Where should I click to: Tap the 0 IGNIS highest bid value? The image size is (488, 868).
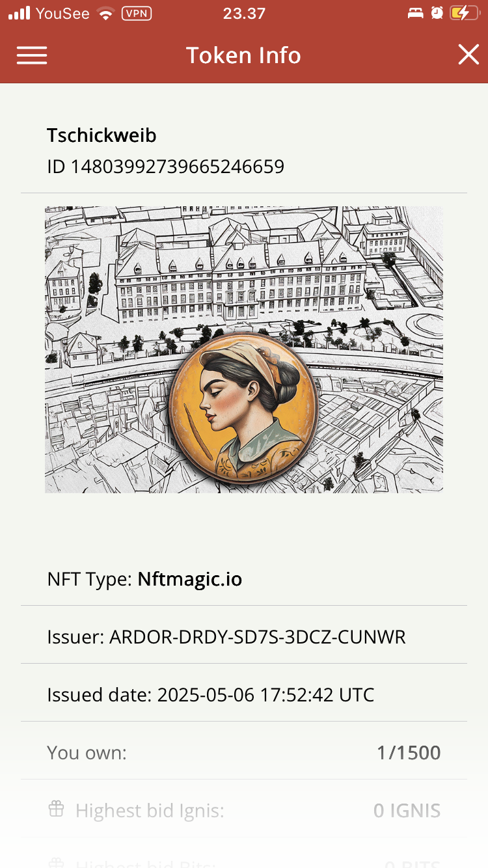click(x=407, y=811)
